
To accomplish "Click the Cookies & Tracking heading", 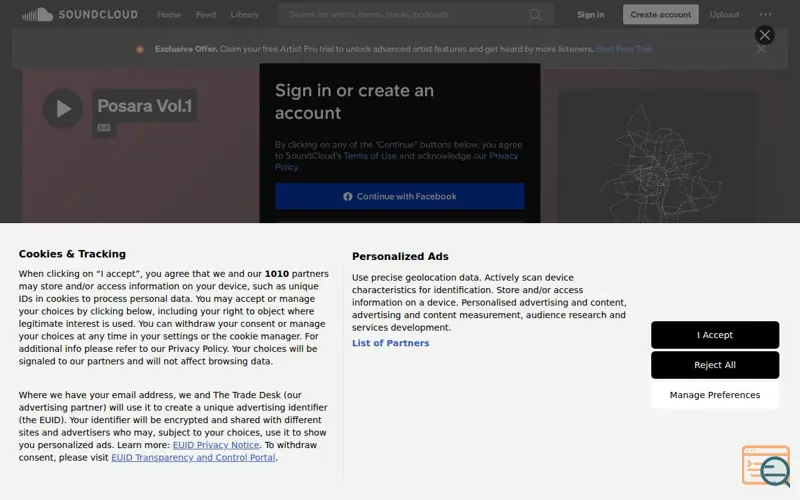I will click(x=72, y=254).
